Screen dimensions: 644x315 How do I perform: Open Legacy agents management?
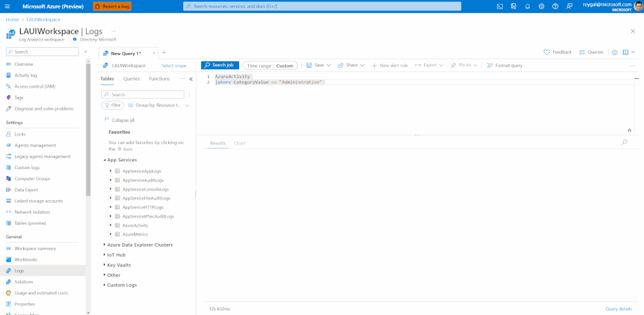pos(43,156)
